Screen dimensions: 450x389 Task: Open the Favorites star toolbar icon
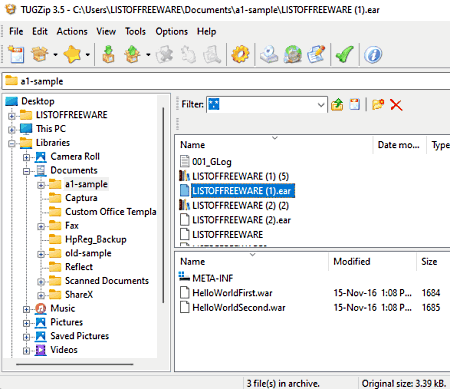(72, 54)
